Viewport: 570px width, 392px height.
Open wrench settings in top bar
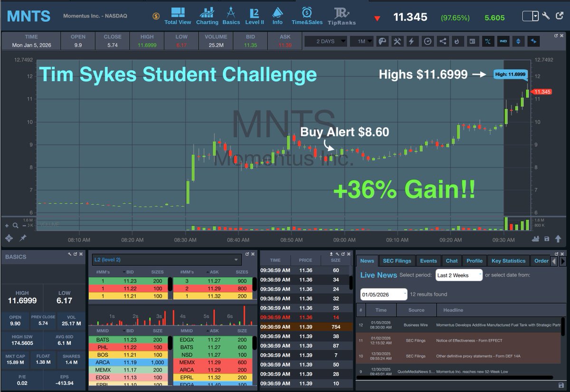pos(546,16)
